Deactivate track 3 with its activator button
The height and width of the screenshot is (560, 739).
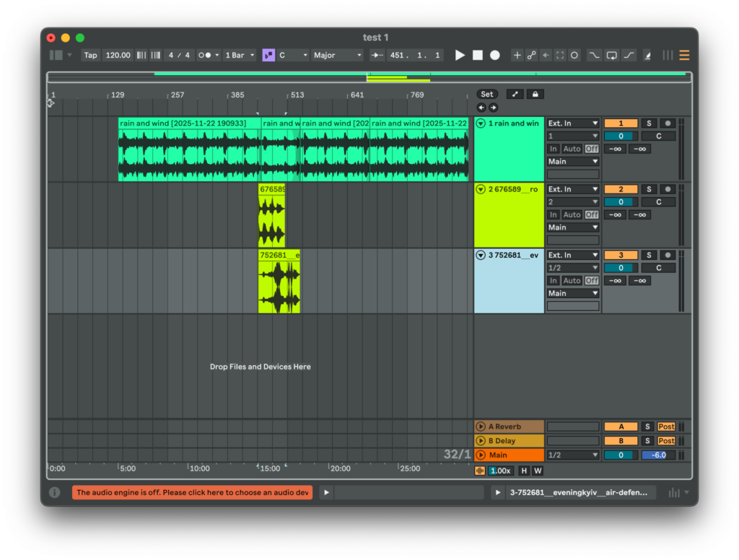tap(621, 255)
